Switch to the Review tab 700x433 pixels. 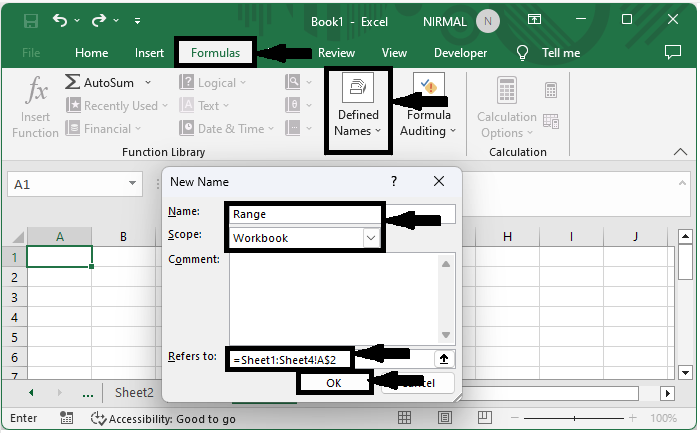[x=336, y=53]
